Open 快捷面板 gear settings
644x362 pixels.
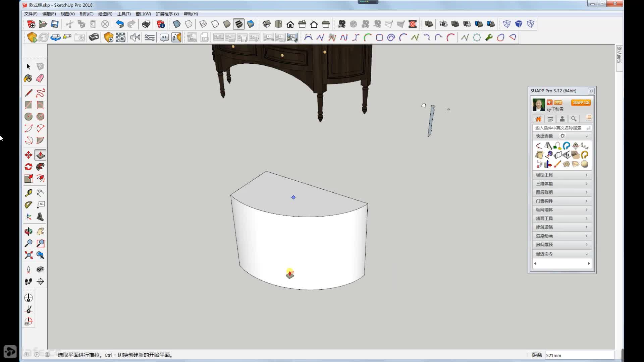[562, 136]
